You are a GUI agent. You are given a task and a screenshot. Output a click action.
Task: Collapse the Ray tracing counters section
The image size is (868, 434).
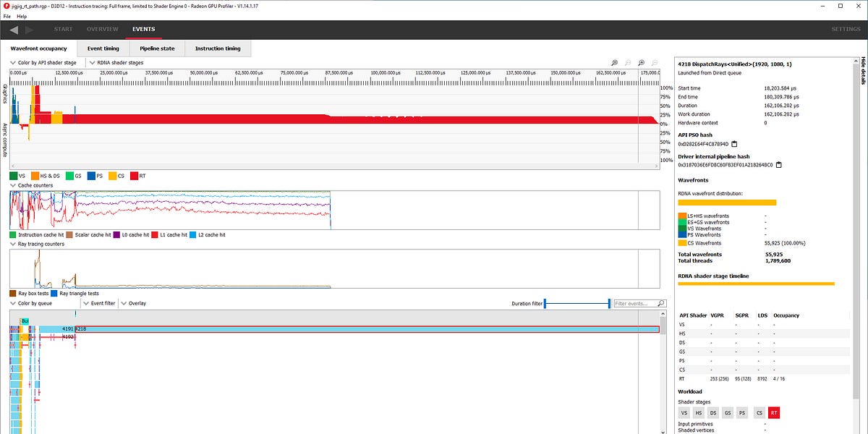(x=37, y=244)
